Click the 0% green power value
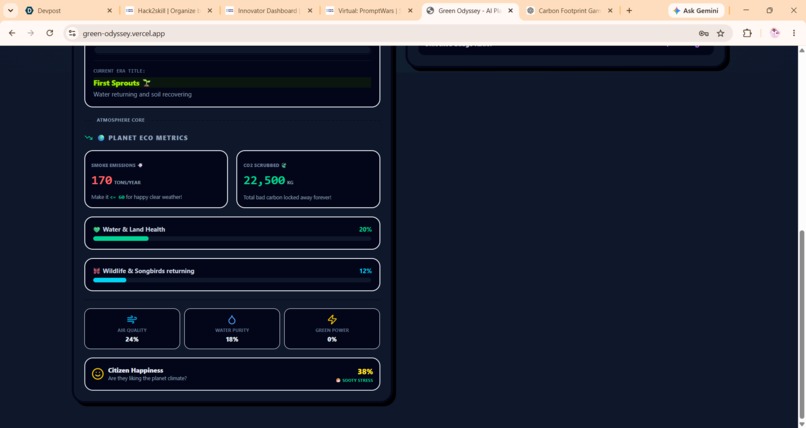Screen dimensions: 806x428 pos(332,339)
